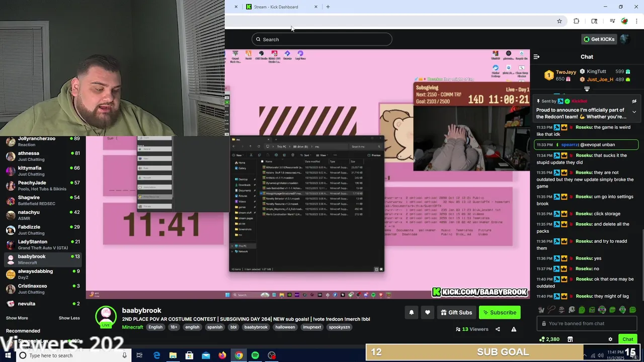Image resolution: width=644 pixels, height=362 pixels.
Task: Click the Get KICKs button
Action: point(599,39)
